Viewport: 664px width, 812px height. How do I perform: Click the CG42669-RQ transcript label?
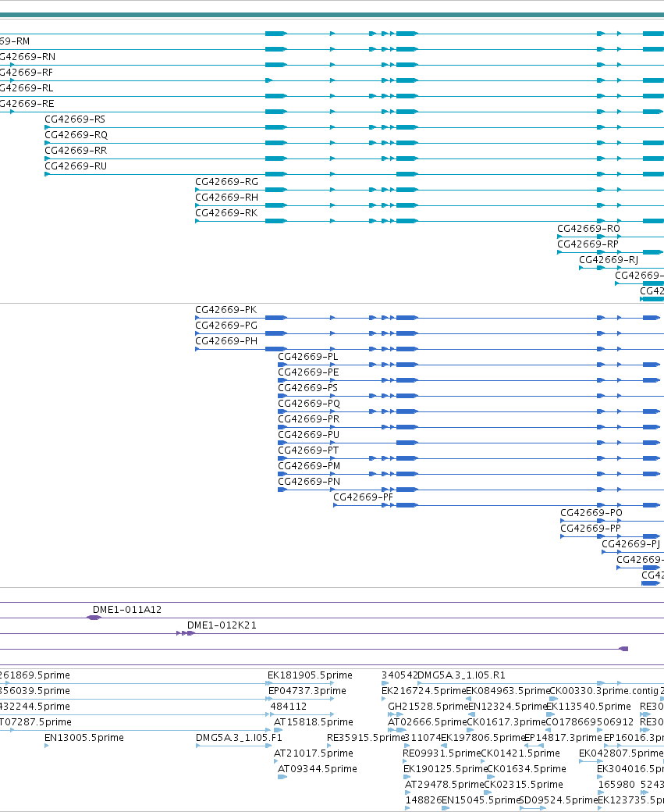click(76, 134)
